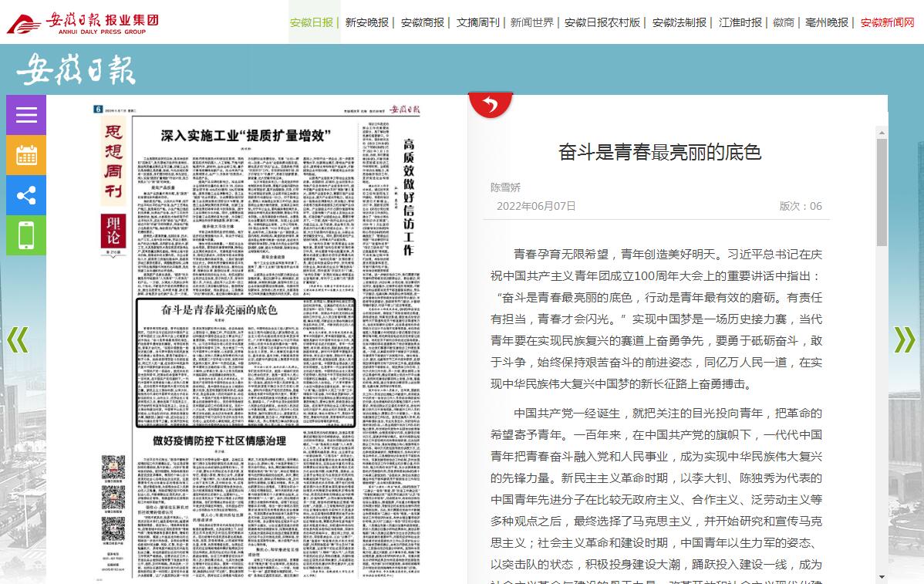This screenshot has height=584, width=924.
Task: Go to next page with right chevrons
Action: click(x=904, y=339)
